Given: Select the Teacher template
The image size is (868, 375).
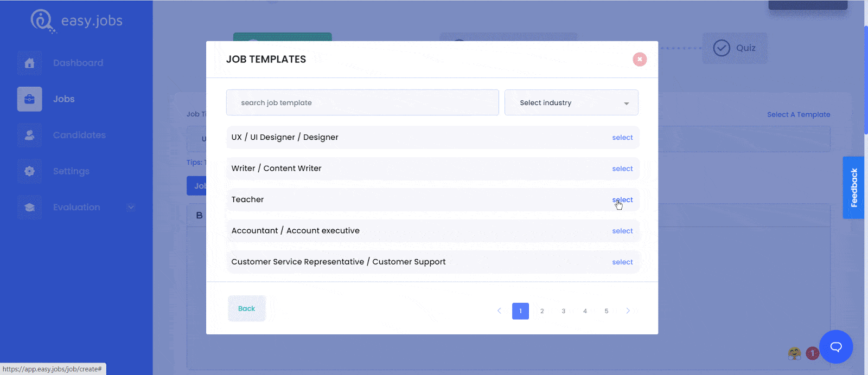Looking at the screenshot, I should pos(622,200).
